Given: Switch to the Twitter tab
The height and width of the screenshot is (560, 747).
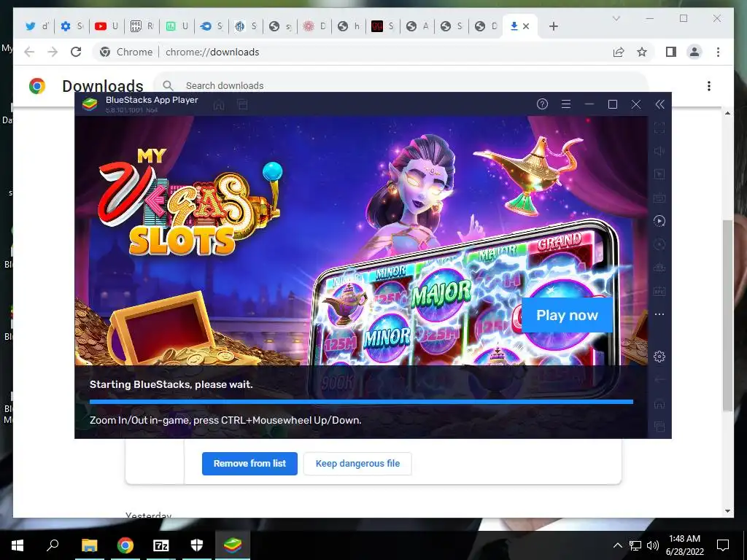Looking at the screenshot, I should [36, 26].
